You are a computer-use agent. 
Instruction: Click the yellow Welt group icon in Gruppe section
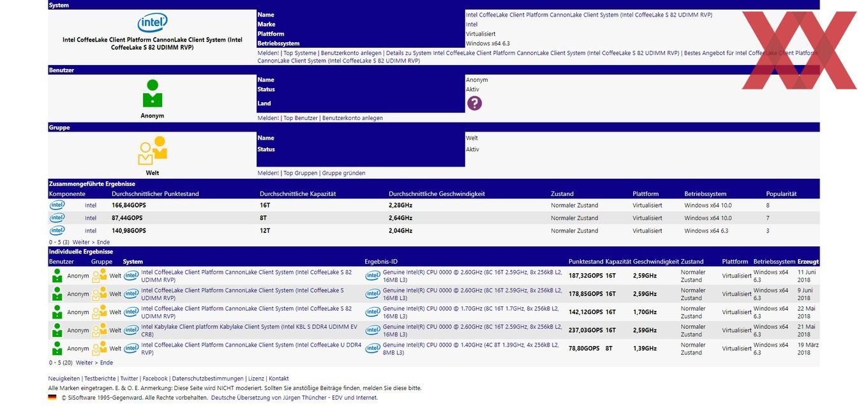tap(153, 151)
